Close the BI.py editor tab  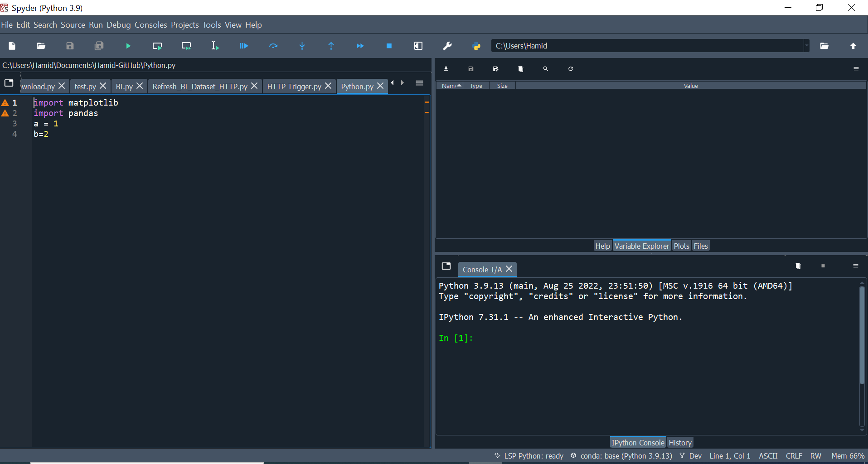140,86
